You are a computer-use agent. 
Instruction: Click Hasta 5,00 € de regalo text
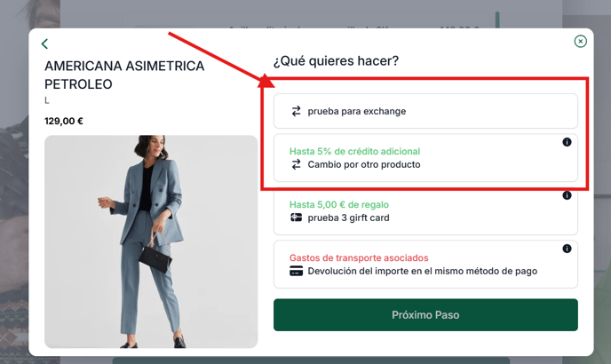click(339, 204)
